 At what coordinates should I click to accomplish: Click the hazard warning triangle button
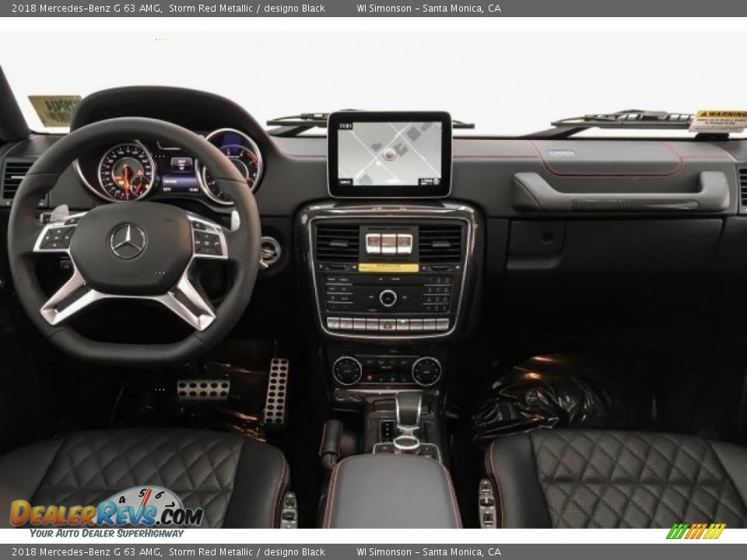tap(387, 324)
